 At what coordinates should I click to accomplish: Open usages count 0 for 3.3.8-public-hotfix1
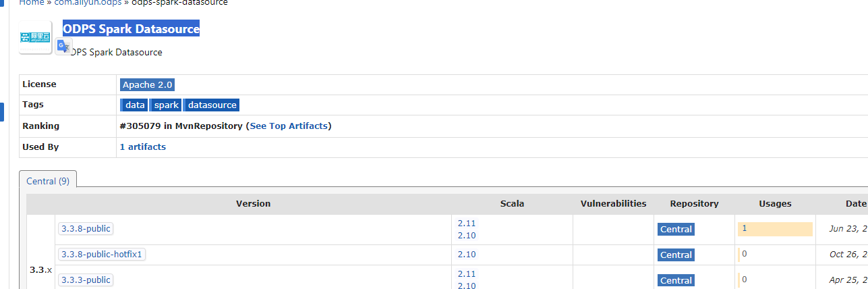click(x=745, y=255)
